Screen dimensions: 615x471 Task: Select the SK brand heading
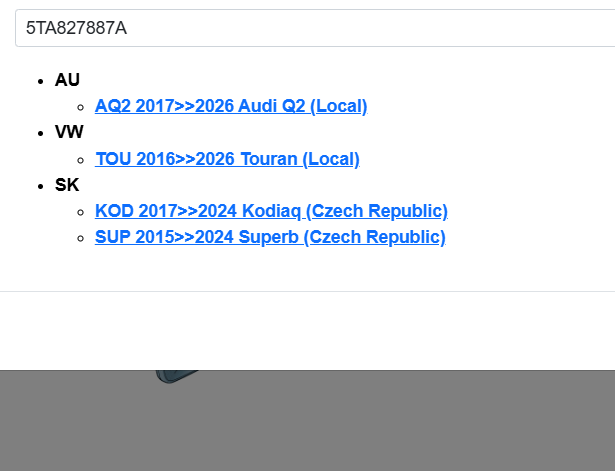(67, 185)
